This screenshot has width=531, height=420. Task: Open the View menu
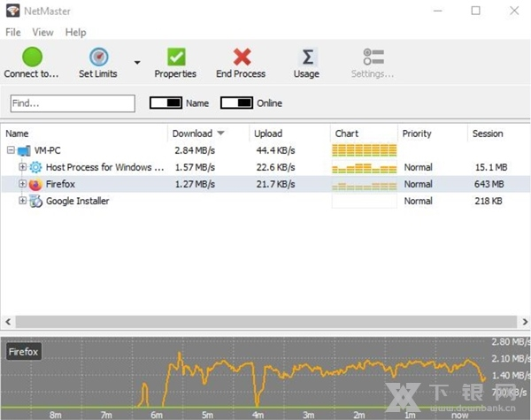coord(42,33)
